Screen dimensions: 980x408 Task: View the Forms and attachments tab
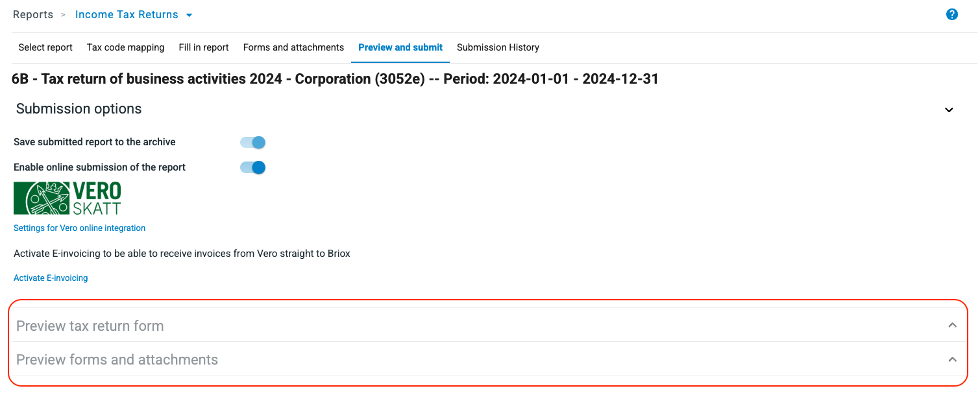coord(293,47)
